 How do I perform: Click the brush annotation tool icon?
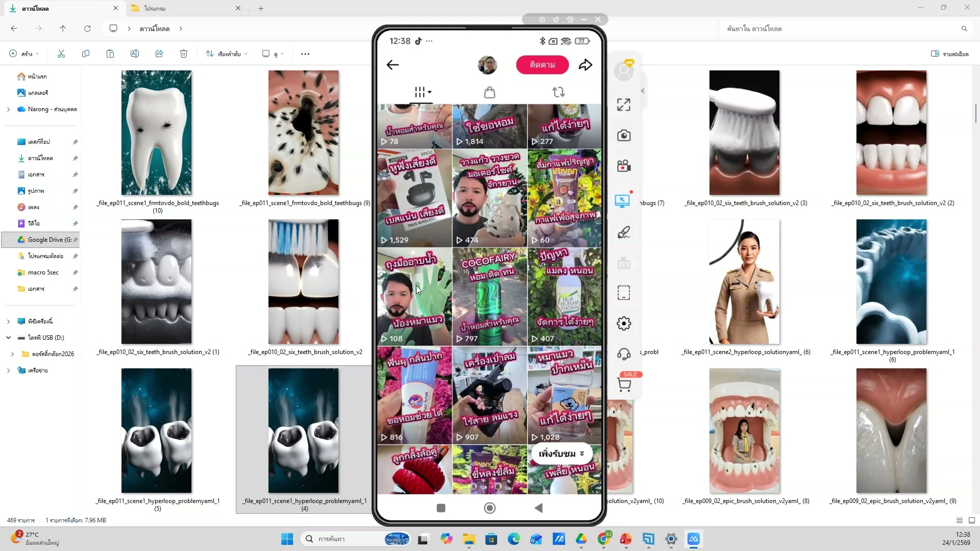[624, 233]
